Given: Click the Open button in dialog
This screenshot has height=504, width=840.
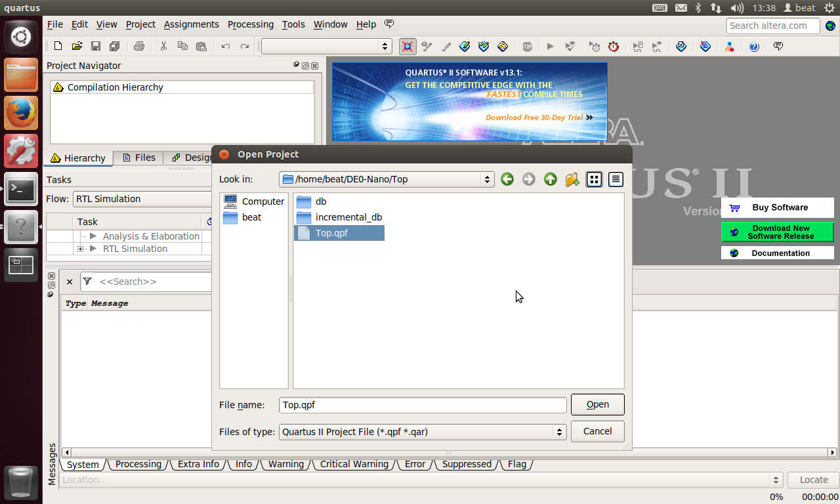Looking at the screenshot, I should [x=597, y=404].
